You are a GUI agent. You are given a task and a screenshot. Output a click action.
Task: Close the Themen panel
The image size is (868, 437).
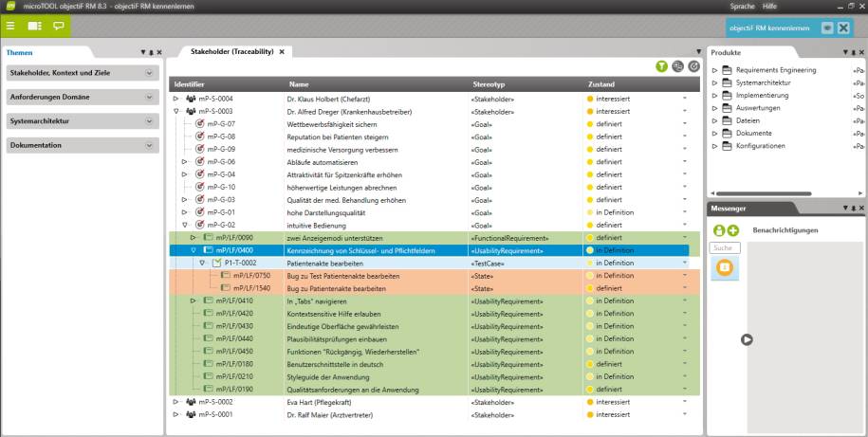(x=159, y=52)
